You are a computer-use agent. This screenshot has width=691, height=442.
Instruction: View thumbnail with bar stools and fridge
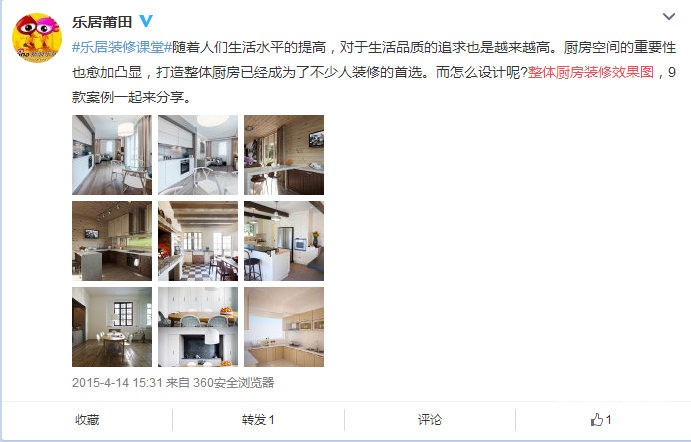tap(284, 241)
